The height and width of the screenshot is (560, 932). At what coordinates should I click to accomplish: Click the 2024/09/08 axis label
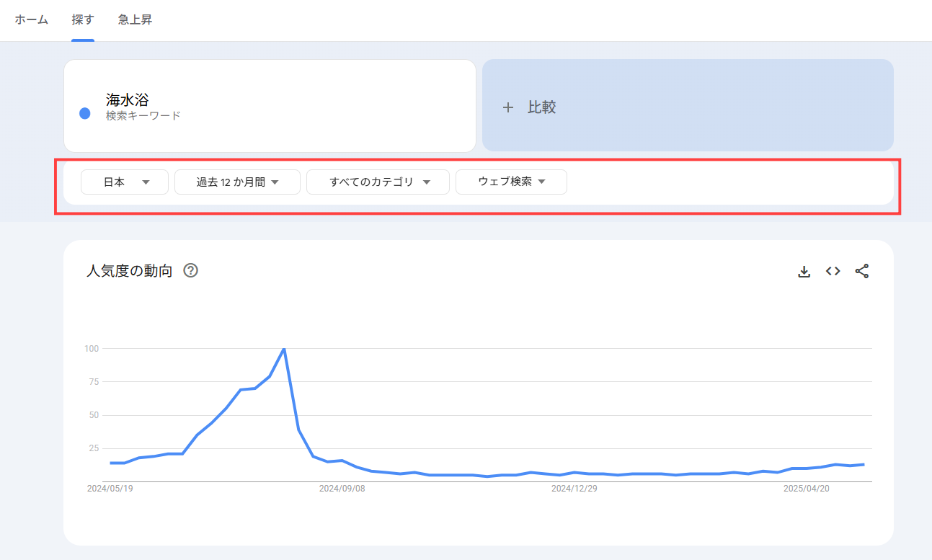[x=342, y=488]
